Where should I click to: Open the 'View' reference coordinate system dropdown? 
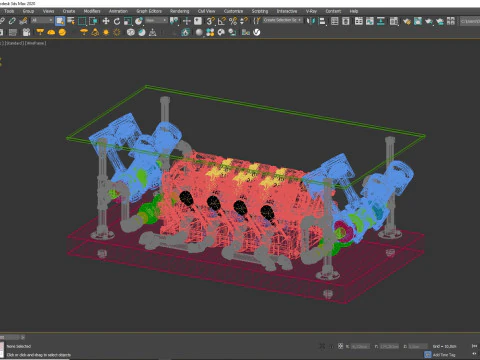coord(156,21)
